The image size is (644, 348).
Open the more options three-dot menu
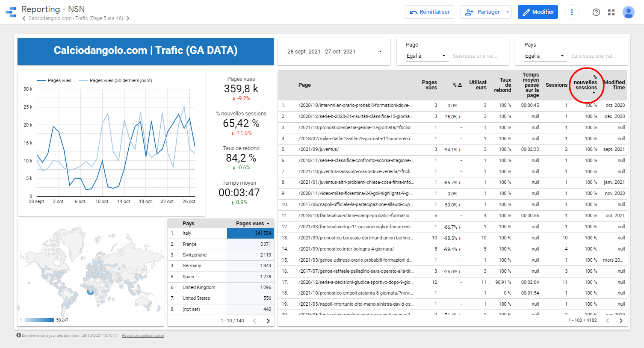[x=572, y=12]
